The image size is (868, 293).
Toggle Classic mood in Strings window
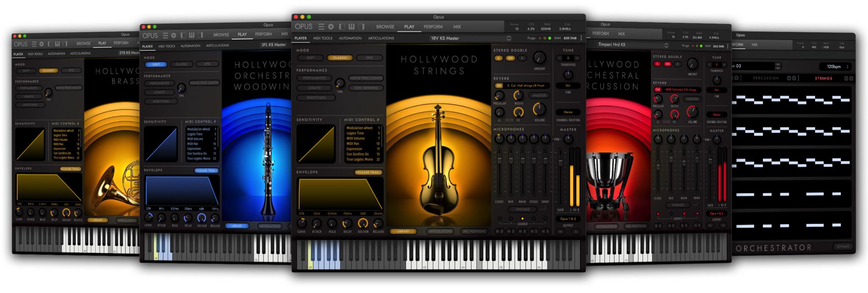(x=340, y=58)
